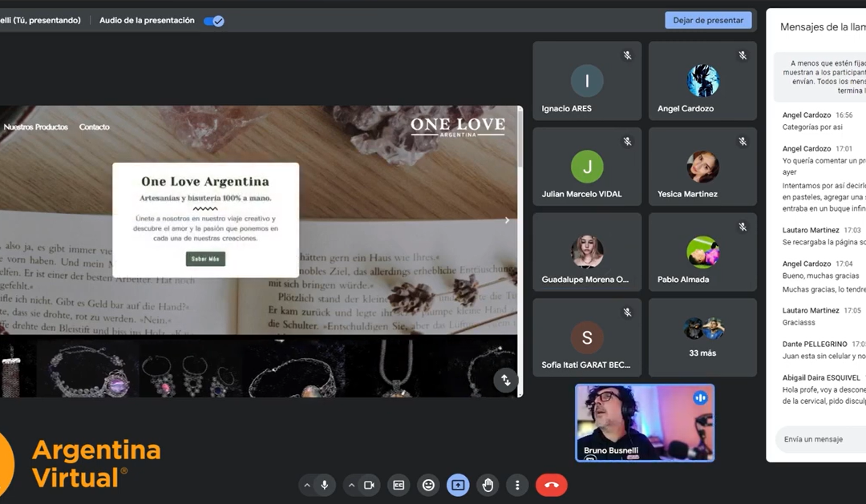Go to next slide with the right arrow
Viewport: 866px width, 504px height.
coord(507,220)
